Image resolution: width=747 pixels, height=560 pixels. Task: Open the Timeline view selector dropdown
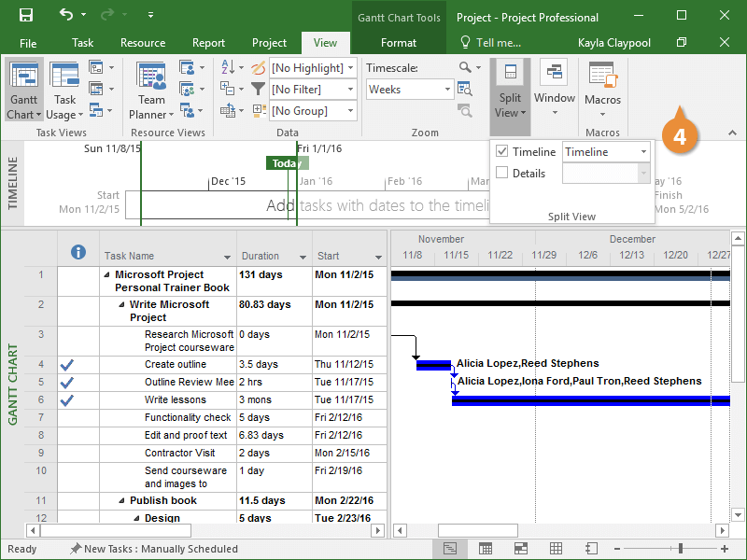click(x=643, y=152)
